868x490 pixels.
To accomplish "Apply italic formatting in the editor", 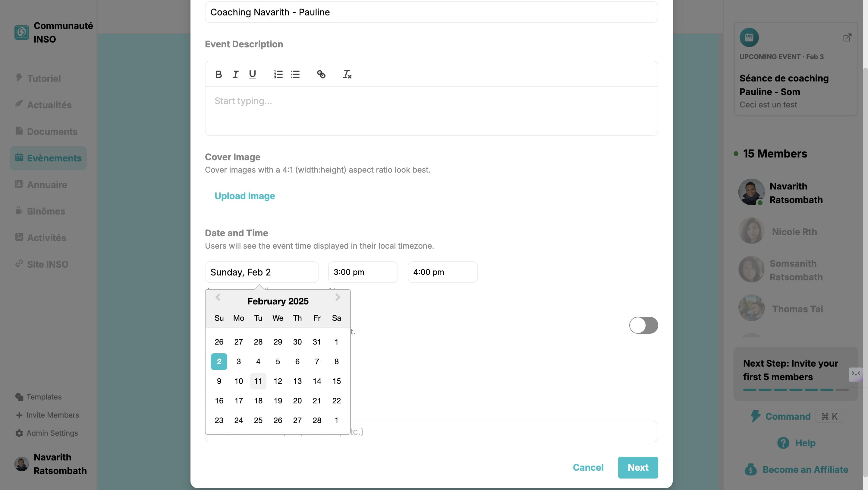I will [x=235, y=74].
